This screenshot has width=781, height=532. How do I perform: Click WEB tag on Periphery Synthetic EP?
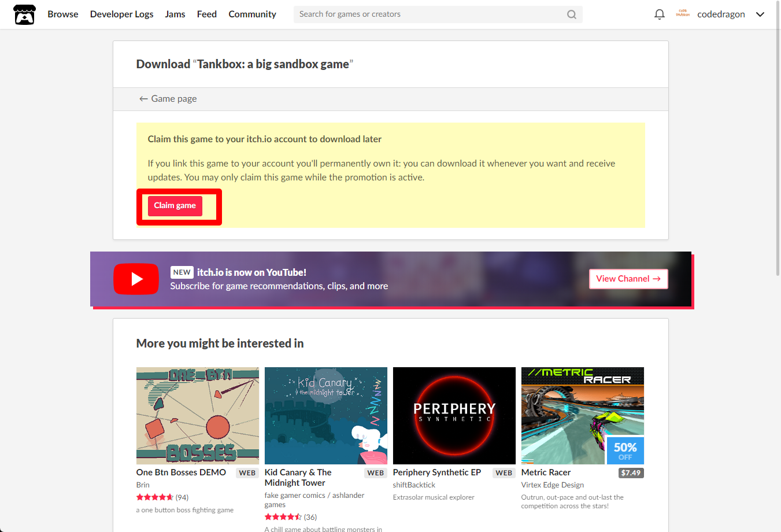pos(504,473)
